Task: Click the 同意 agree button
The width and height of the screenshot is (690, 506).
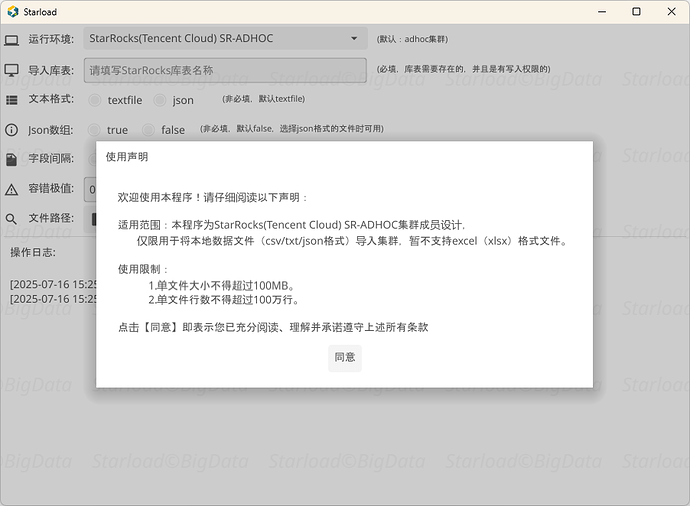Action: 345,358
